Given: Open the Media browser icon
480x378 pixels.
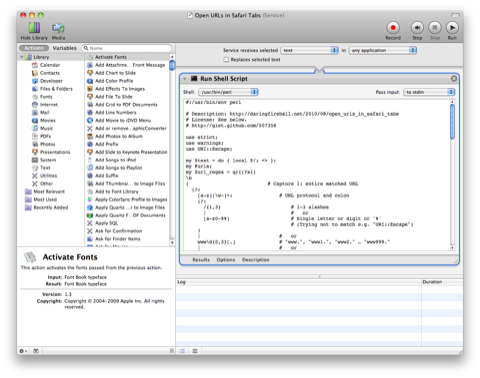Looking at the screenshot, I should point(58,29).
